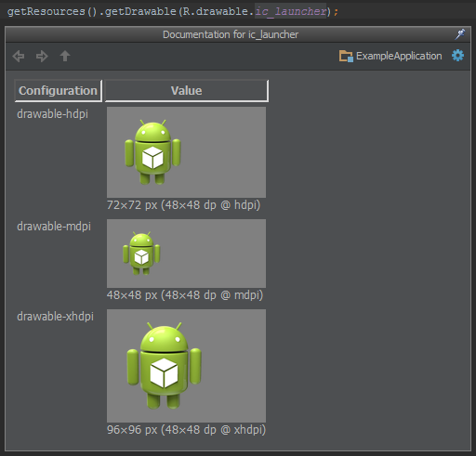Click the ExampleApplication module folder icon
The width and height of the screenshot is (476, 456).
(x=346, y=56)
